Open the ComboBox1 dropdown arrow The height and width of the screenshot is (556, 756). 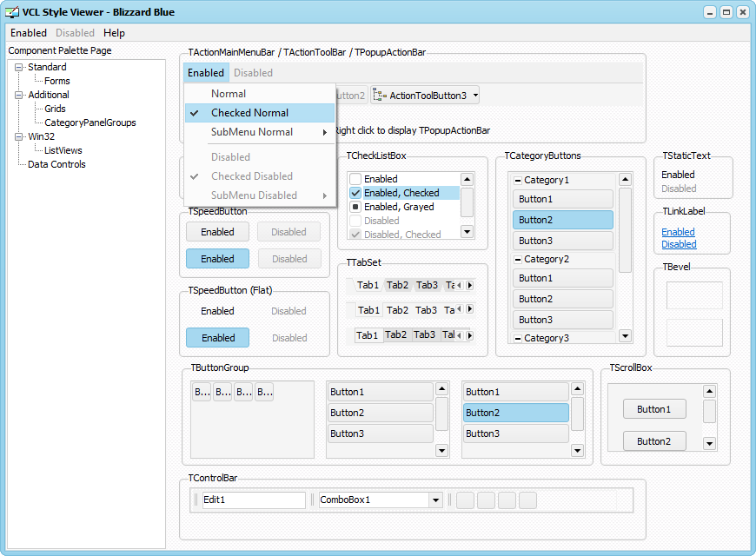tap(435, 500)
